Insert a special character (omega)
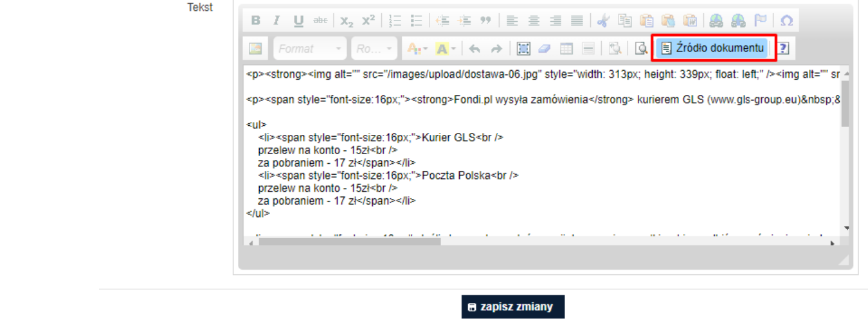 pos(786,21)
